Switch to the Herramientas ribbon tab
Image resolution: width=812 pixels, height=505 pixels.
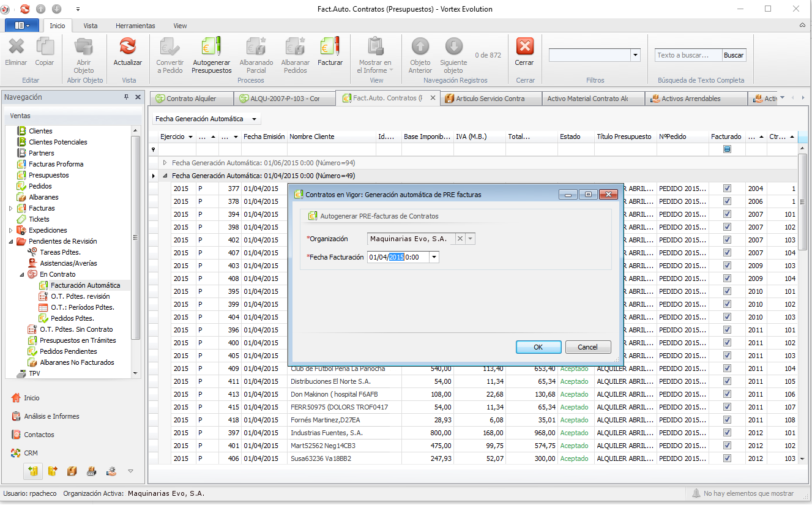pos(135,26)
